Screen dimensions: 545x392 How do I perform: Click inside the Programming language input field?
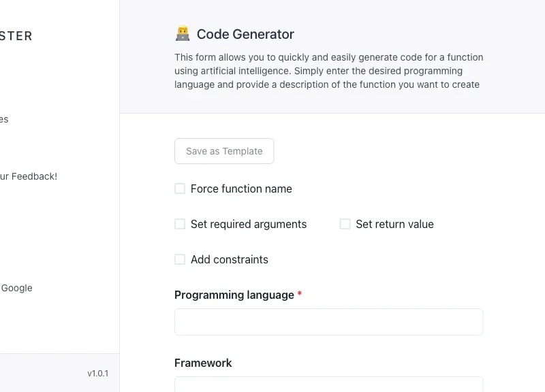pos(328,321)
